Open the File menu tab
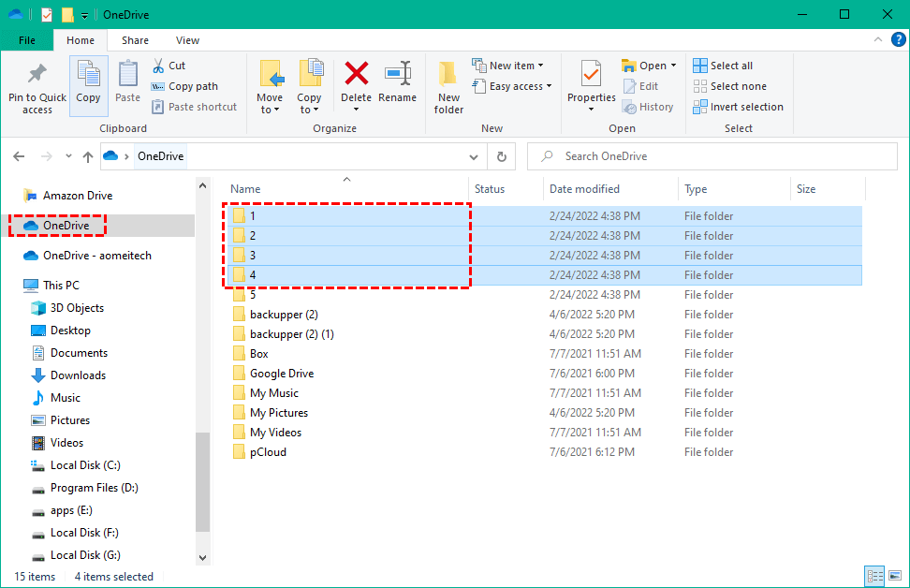The width and height of the screenshot is (910, 588). [27, 40]
